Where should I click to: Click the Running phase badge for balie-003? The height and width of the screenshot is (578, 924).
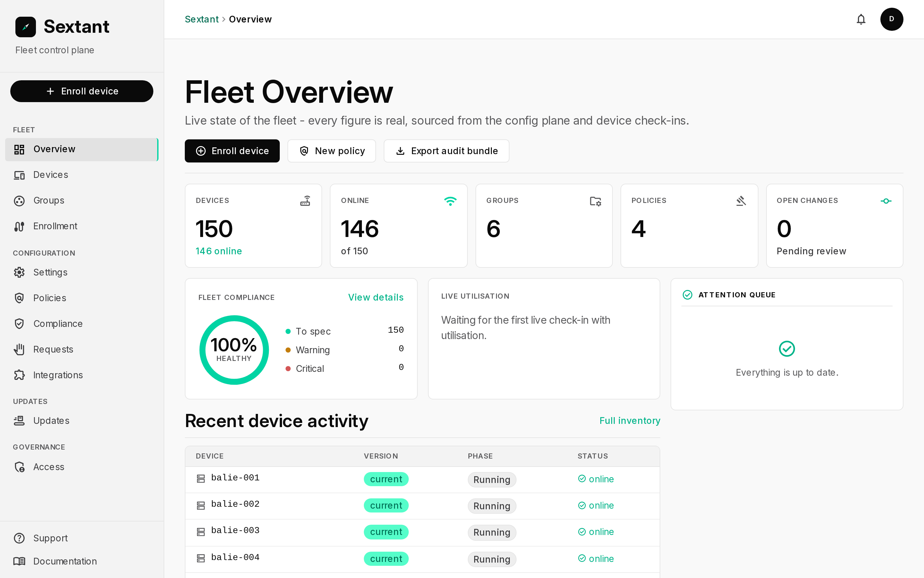pyautogui.click(x=492, y=532)
